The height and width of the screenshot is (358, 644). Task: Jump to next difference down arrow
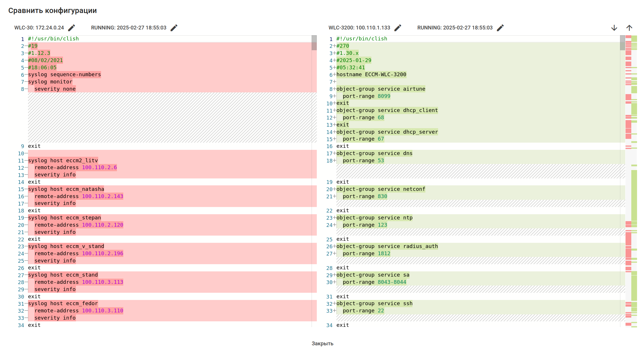pos(614,28)
